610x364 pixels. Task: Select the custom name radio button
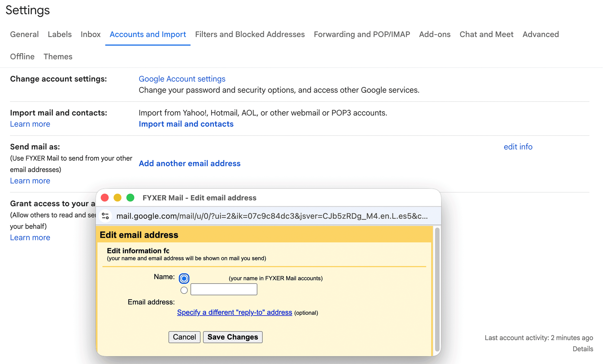[x=184, y=290]
